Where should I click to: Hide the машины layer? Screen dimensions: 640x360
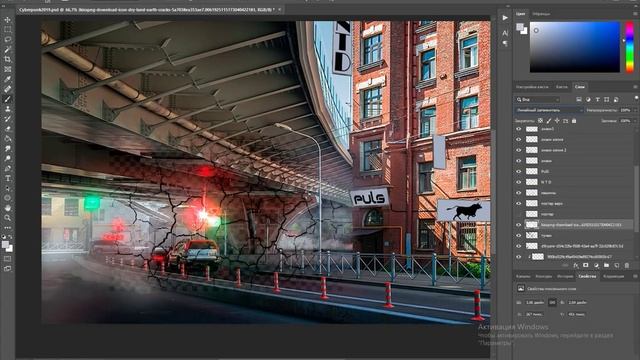(x=519, y=193)
